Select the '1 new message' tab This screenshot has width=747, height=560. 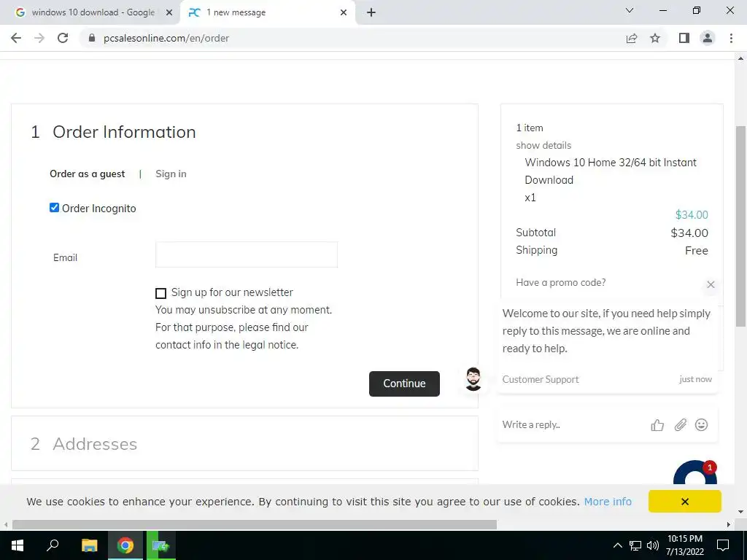coord(268,12)
